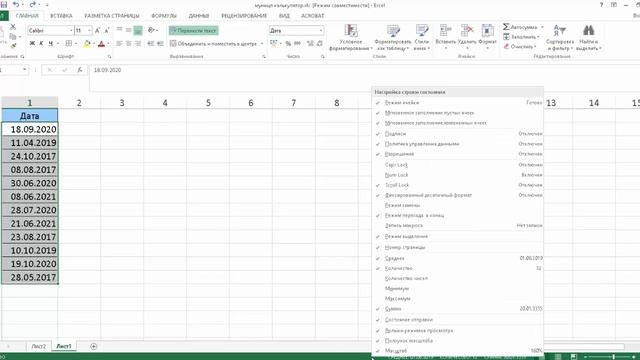This screenshot has height=360, width=640.
Task: Uncheck Режим ячейки status bar option
Action: pos(458,103)
